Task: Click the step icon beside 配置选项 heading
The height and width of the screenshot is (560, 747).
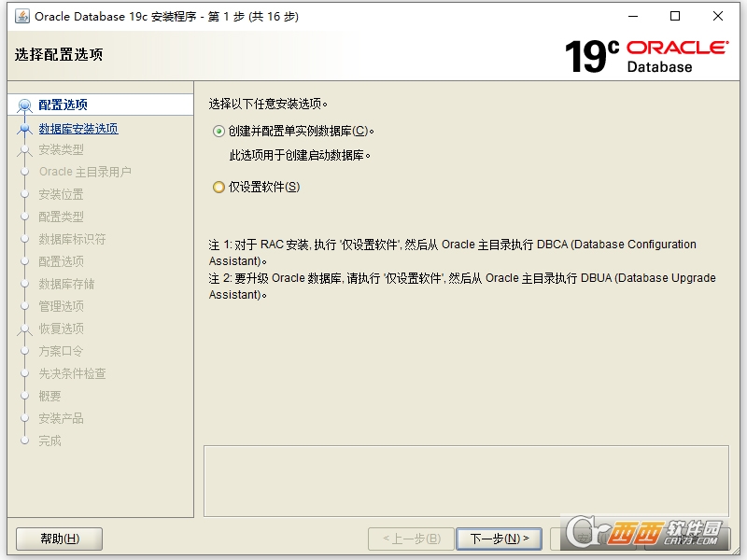Action: [24, 105]
